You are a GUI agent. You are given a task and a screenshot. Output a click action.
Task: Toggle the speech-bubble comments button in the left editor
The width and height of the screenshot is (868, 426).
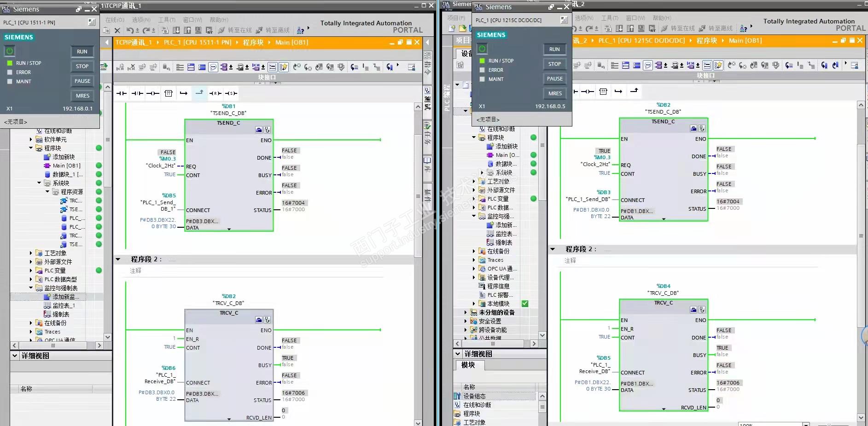[213, 67]
